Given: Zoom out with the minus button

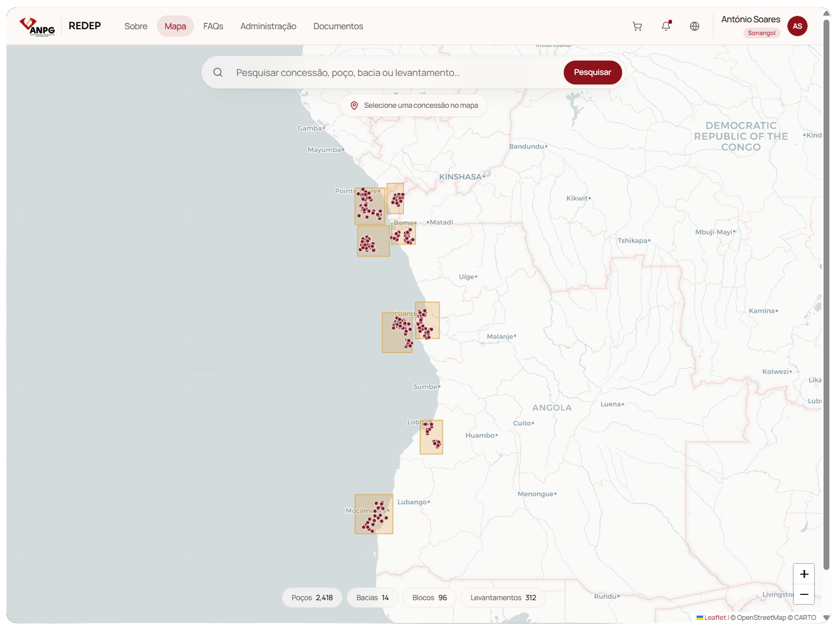Looking at the screenshot, I should [x=804, y=594].
